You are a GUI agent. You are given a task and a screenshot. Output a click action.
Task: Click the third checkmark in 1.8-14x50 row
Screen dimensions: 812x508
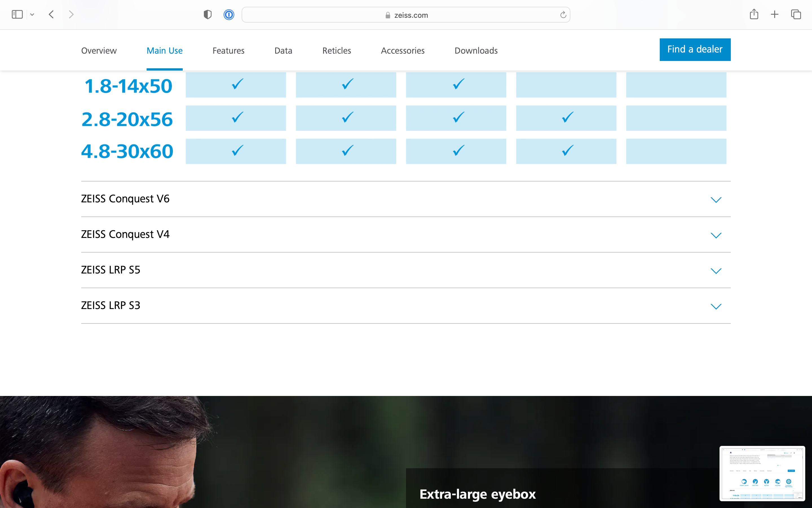[x=458, y=84]
